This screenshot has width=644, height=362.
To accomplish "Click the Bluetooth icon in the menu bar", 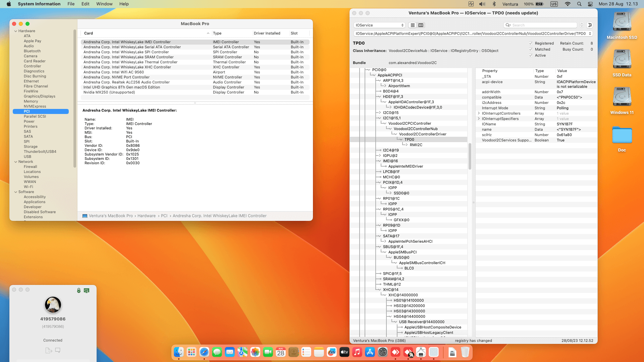I will point(494,4).
